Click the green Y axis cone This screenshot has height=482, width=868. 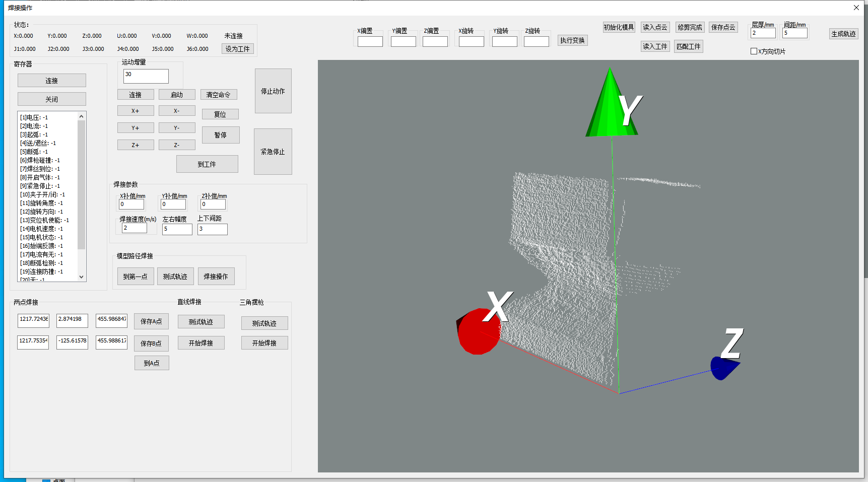[x=611, y=103]
